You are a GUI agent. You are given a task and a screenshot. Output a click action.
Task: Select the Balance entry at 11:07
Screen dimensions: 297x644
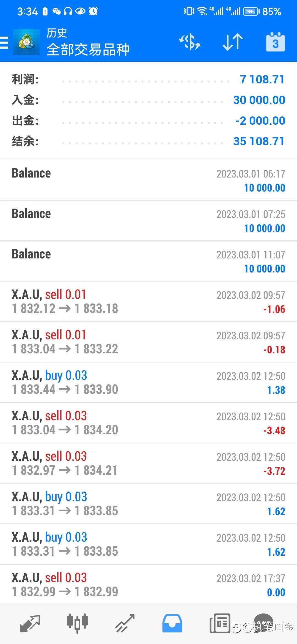pos(148,261)
